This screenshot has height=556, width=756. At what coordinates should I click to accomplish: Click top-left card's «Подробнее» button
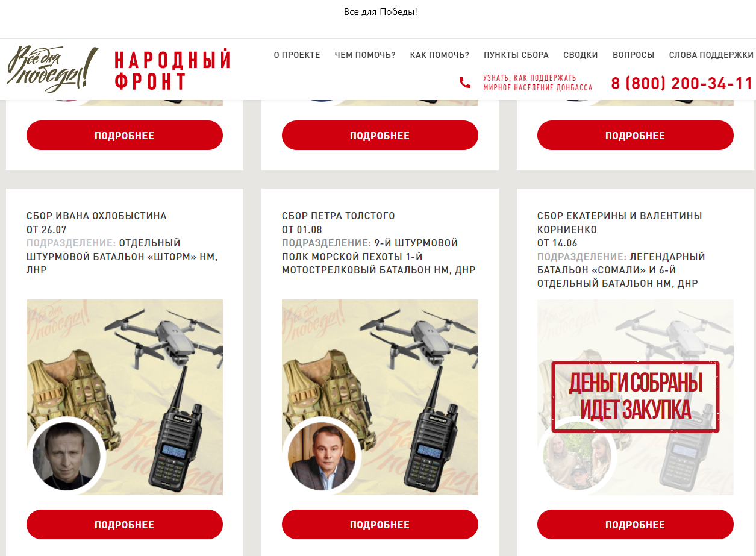click(125, 136)
